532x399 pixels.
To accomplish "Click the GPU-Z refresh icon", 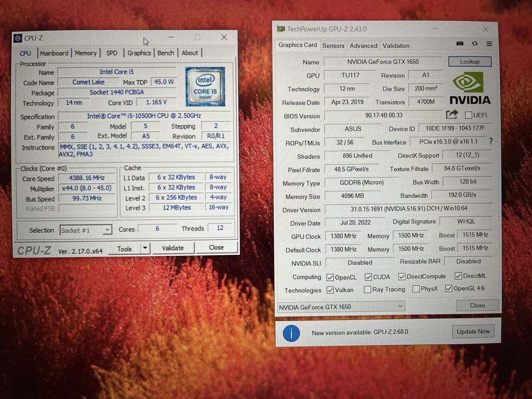I will click(x=474, y=43).
